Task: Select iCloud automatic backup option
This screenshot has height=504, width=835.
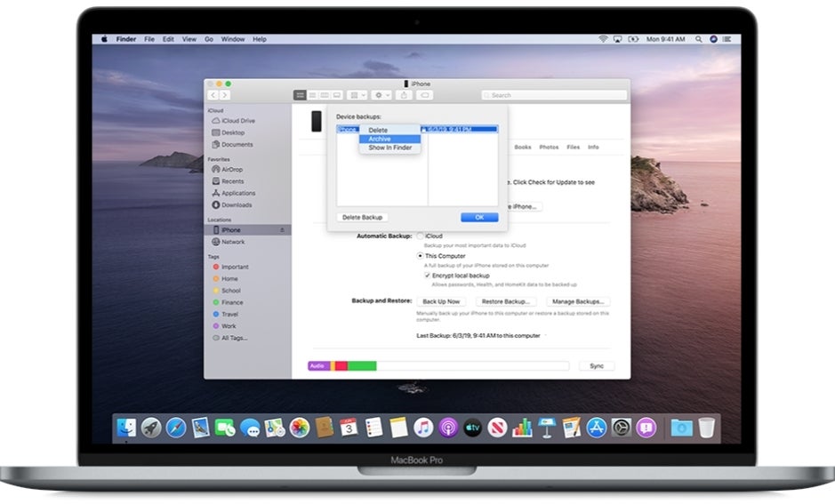Action: point(420,236)
